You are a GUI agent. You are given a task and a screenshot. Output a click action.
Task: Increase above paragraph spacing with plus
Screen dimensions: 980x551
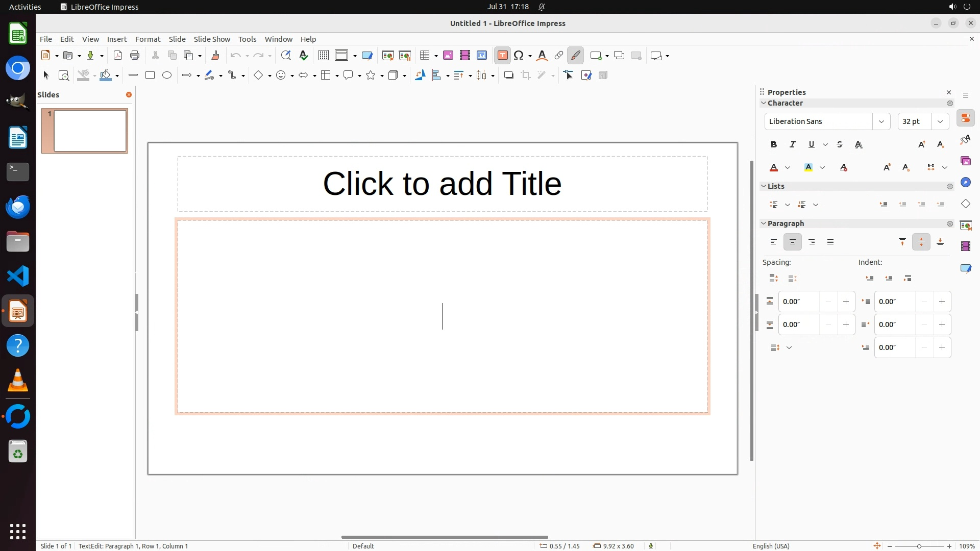(x=846, y=302)
